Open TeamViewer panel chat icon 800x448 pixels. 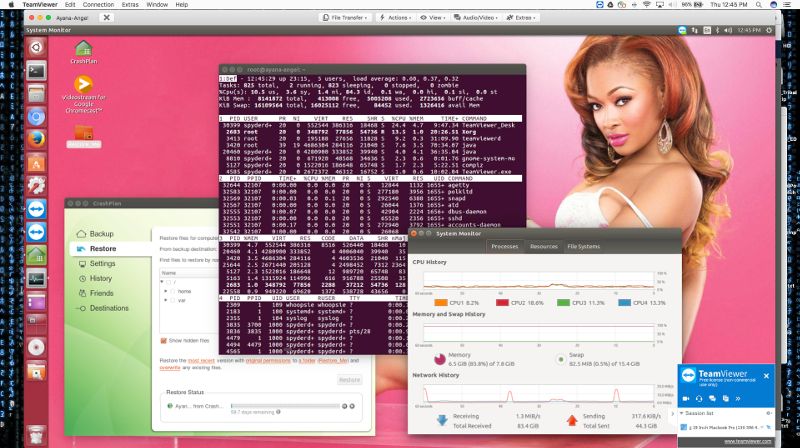coord(712,399)
